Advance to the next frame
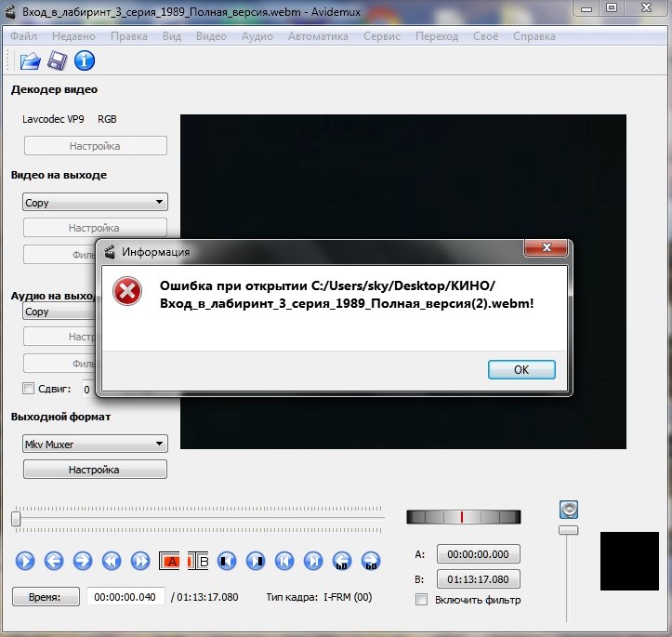 [82, 561]
